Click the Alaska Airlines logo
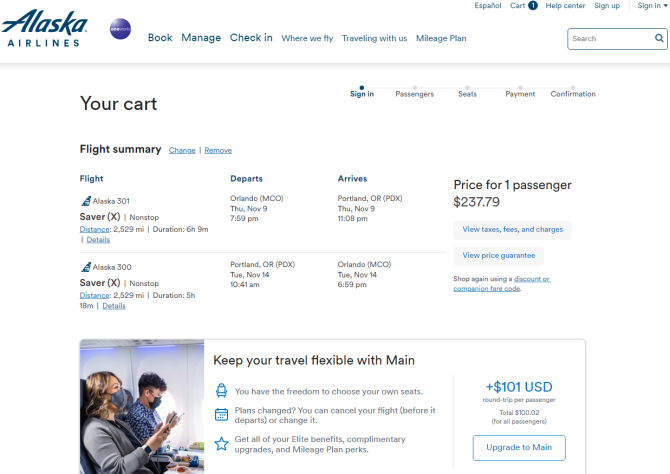The height and width of the screenshot is (474, 670). (44, 28)
